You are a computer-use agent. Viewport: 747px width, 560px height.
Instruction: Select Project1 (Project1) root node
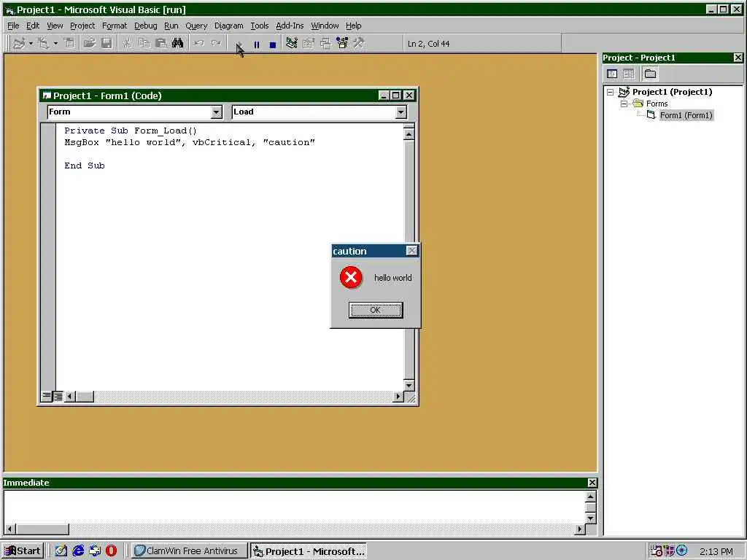click(672, 92)
